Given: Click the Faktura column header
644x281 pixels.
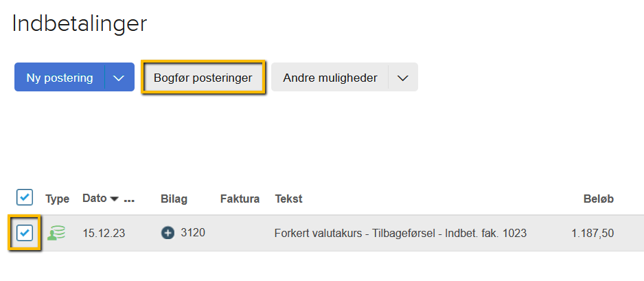Looking at the screenshot, I should (240, 199).
